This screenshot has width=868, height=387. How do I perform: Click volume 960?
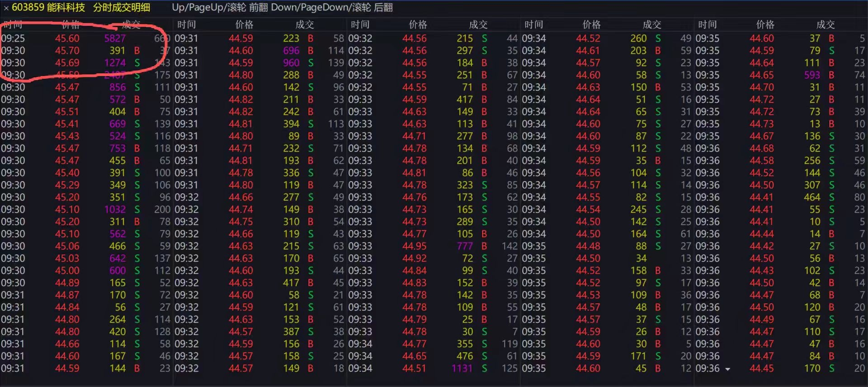(291, 63)
